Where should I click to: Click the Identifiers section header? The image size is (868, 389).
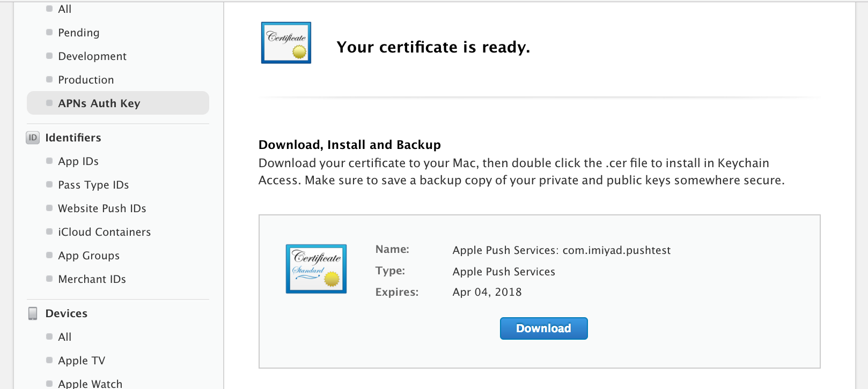pyautogui.click(x=73, y=138)
